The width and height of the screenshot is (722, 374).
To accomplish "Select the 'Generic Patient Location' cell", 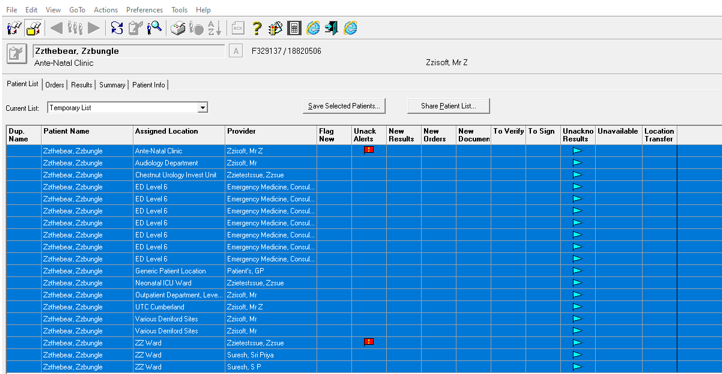I will click(x=179, y=271).
